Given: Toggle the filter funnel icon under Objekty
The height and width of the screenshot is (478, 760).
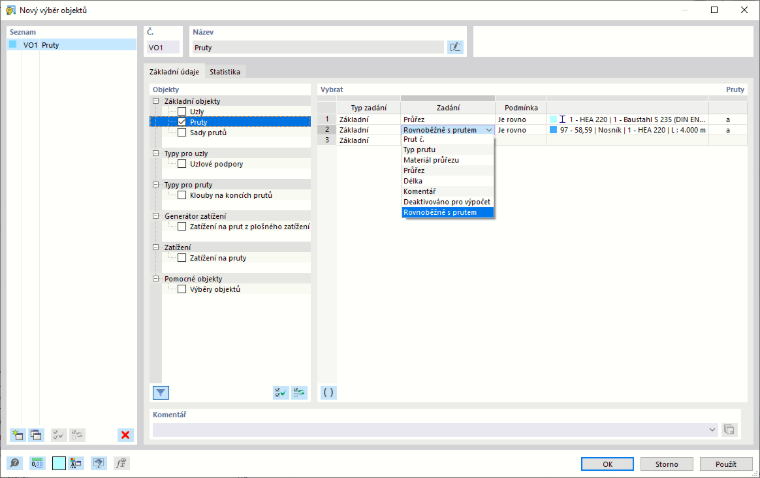Looking at the screenshot, I should tap(161, 393).
